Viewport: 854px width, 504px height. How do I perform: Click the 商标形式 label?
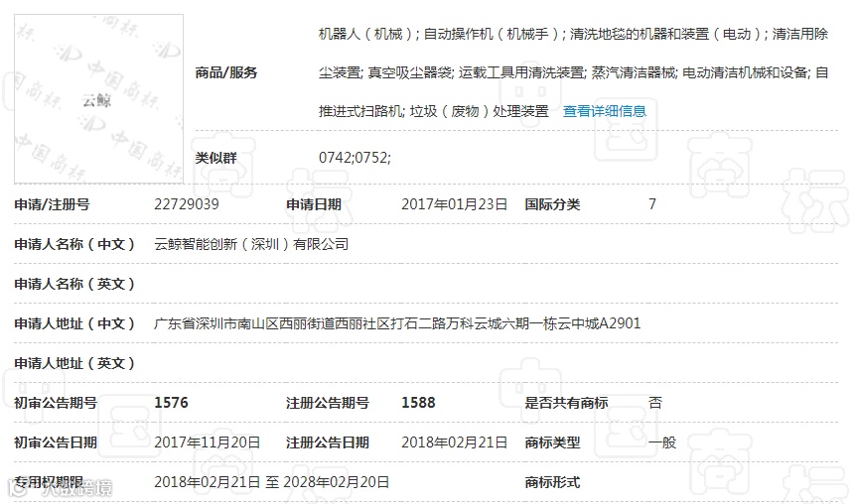click(552, 482)
